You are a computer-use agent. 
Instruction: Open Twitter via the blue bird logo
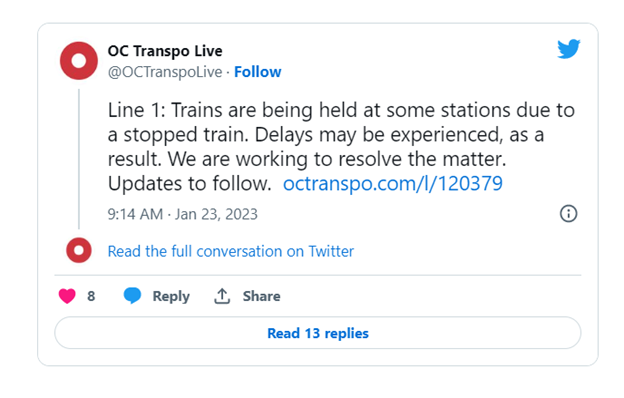[569, 49]
